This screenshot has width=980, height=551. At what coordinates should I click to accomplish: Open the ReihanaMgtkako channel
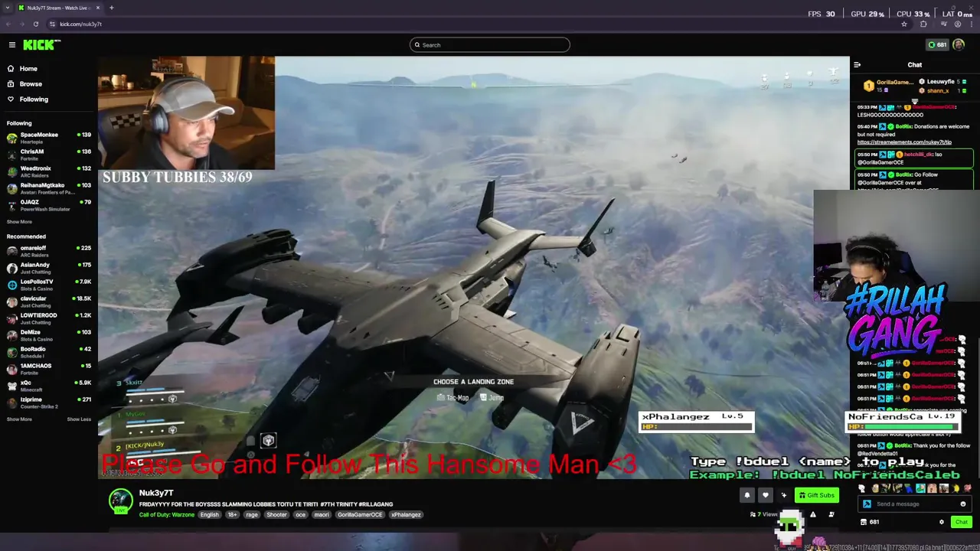(x=48, y=188)
